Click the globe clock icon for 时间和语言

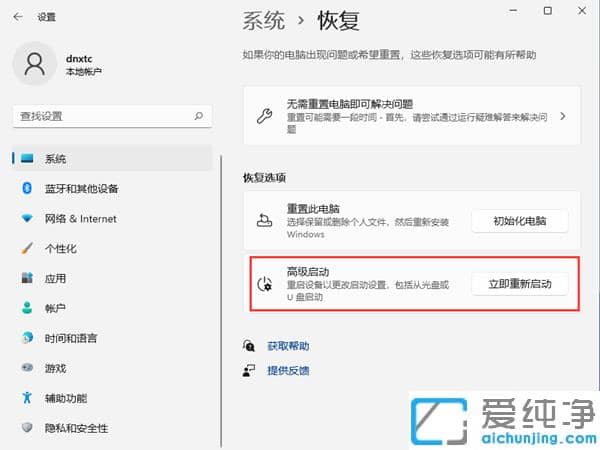pyautogui.click(x=27, y=338)
